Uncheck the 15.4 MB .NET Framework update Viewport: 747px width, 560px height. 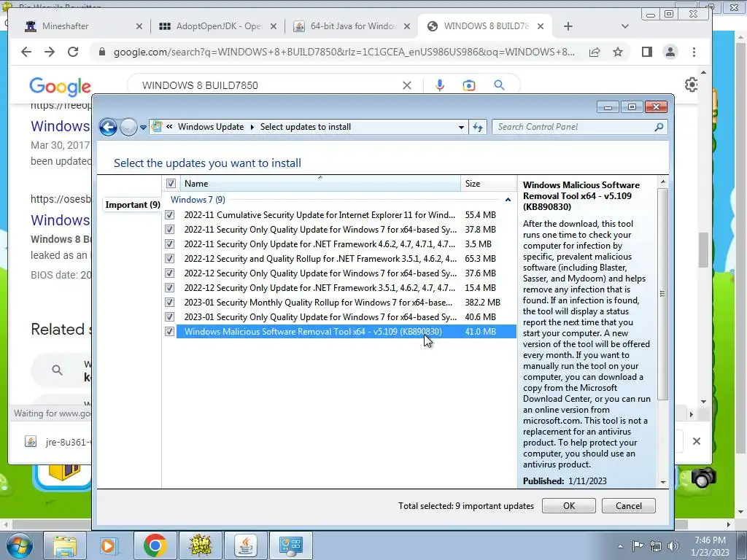point(169,288)
